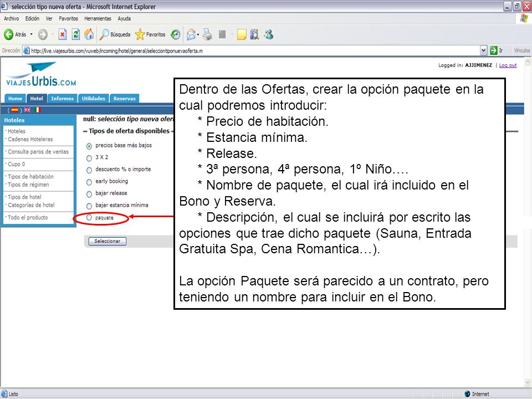Image resolution: width=532 pixels, height=399 pixels.
Task: Click the grey Edit toolbar icon
Action: (x=222, y=34)
